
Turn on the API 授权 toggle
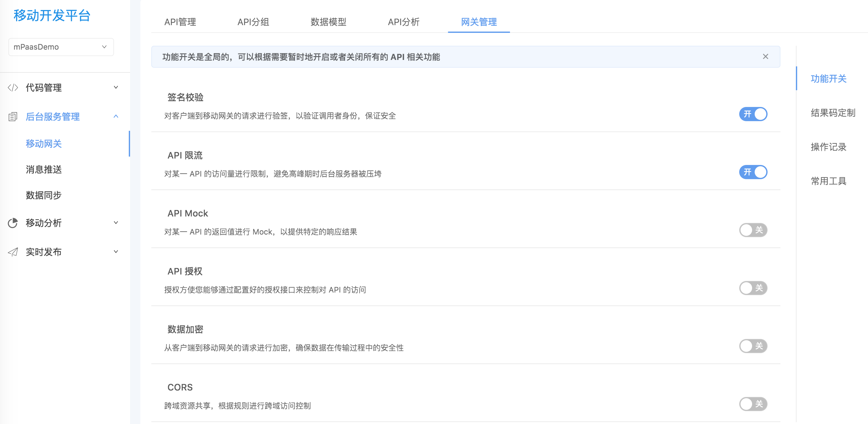(753, 288)
